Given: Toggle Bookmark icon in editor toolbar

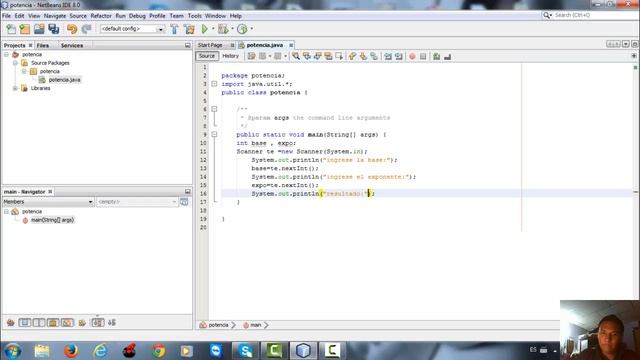Looking at the screenshot, I should click(x=374, y=56).
